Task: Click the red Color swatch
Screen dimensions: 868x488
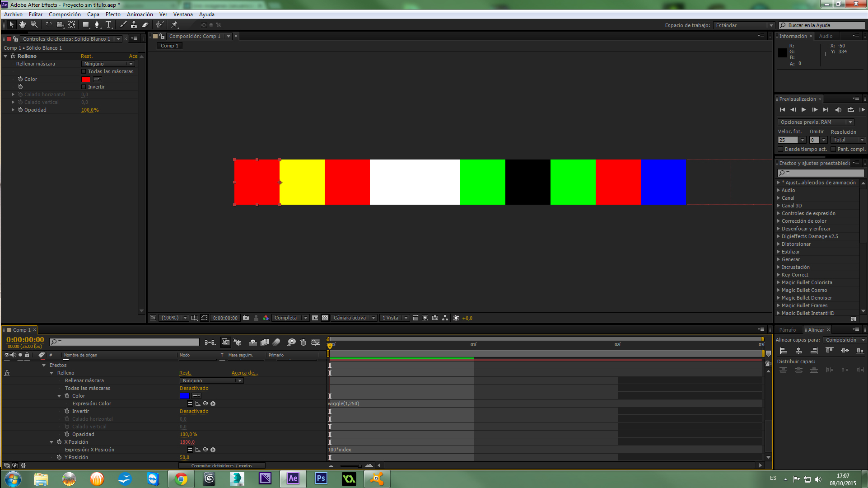Action: (x=86, y=79)
